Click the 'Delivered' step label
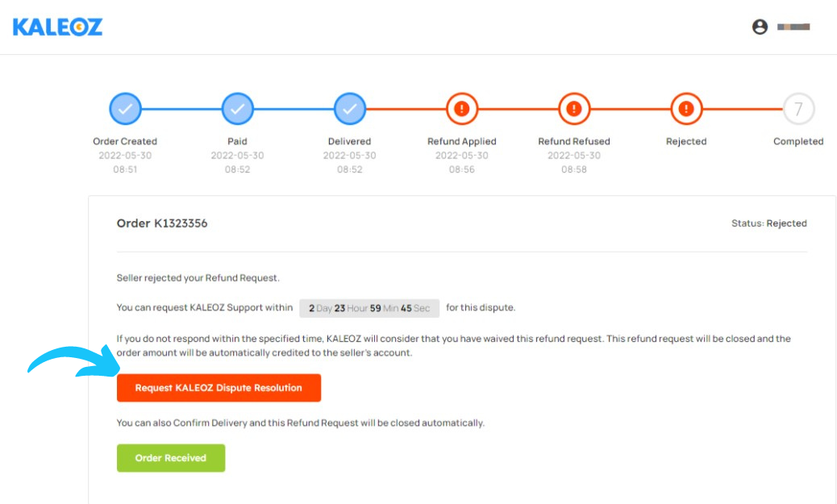Screen dimensions: 837x504 pyautogui.click(x=350, y=141)
